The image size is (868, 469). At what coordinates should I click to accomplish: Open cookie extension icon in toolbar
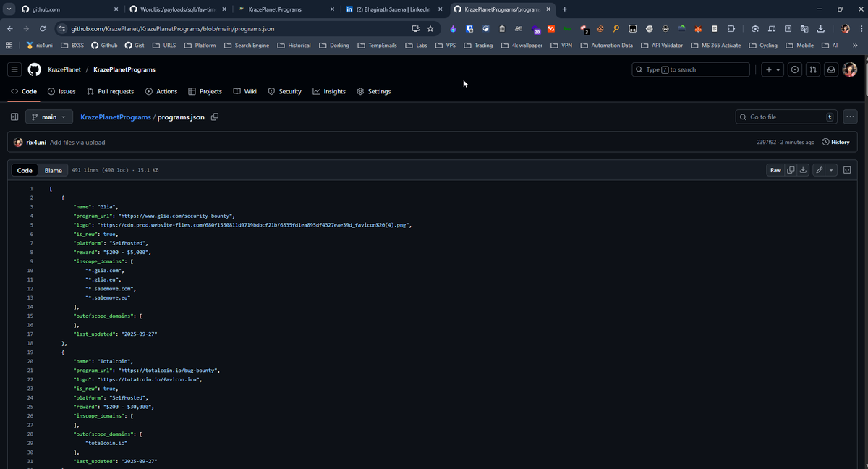click(600, 28)
